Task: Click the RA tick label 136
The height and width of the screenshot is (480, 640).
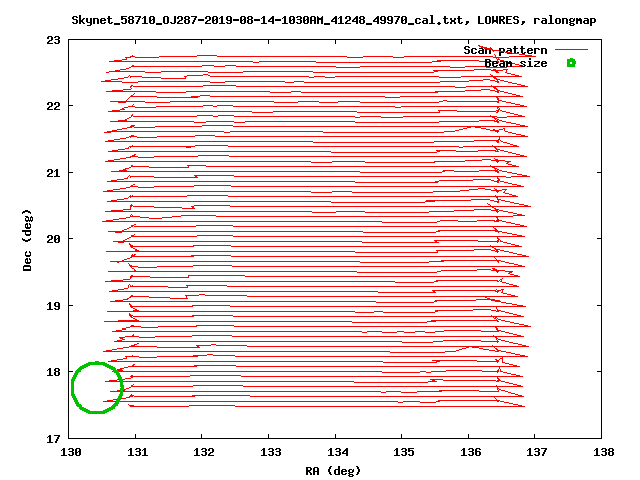Action: coord(471,452)
